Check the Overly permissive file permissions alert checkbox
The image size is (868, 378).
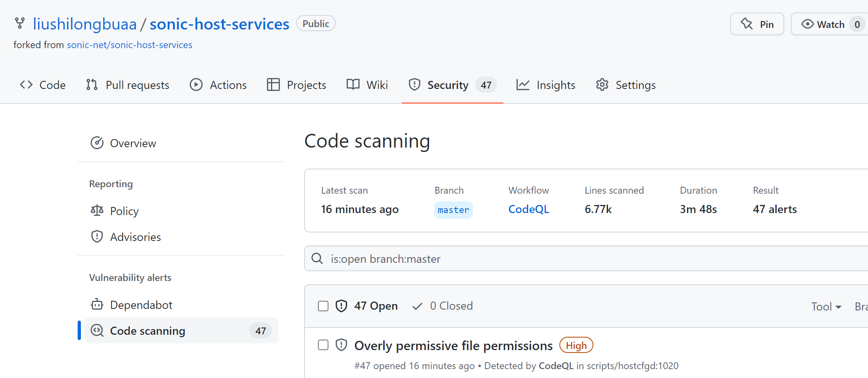323,345
